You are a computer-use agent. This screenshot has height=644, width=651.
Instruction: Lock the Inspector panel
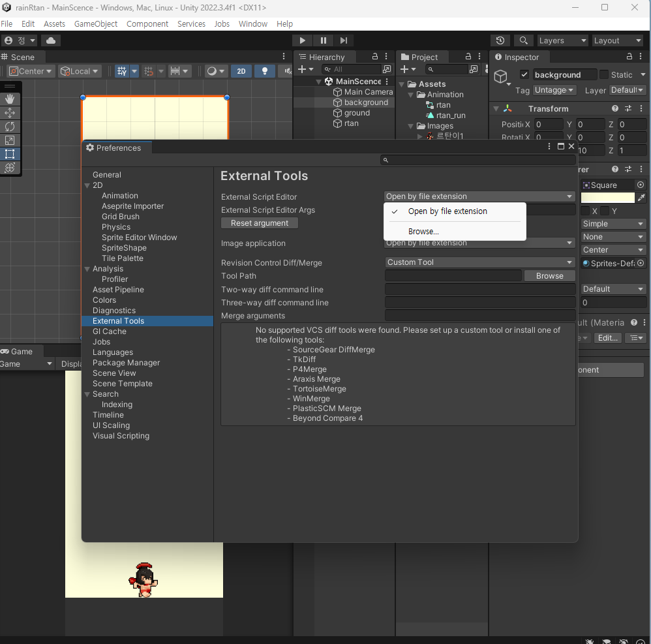(x=629, y=56)
